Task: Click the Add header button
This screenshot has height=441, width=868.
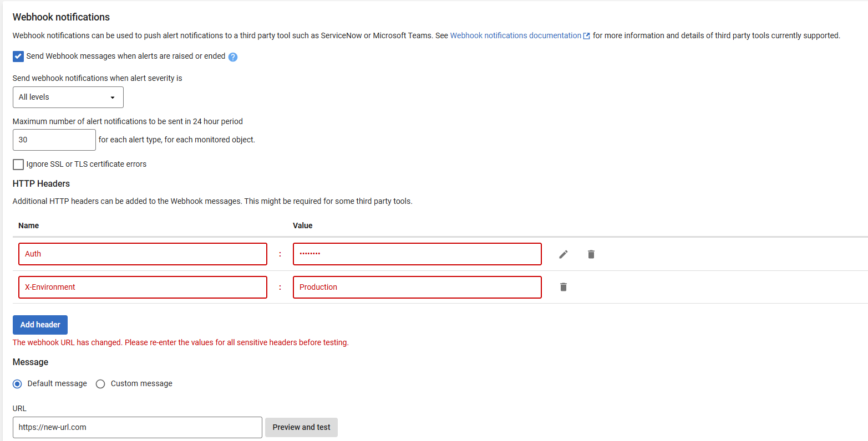Action: tap(40, 325)
